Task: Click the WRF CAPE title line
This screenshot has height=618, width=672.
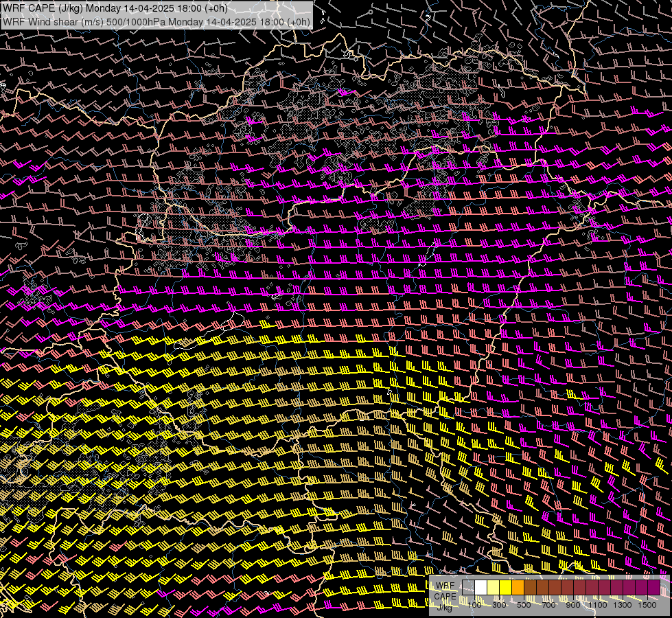Action: [x=115, y=8]
